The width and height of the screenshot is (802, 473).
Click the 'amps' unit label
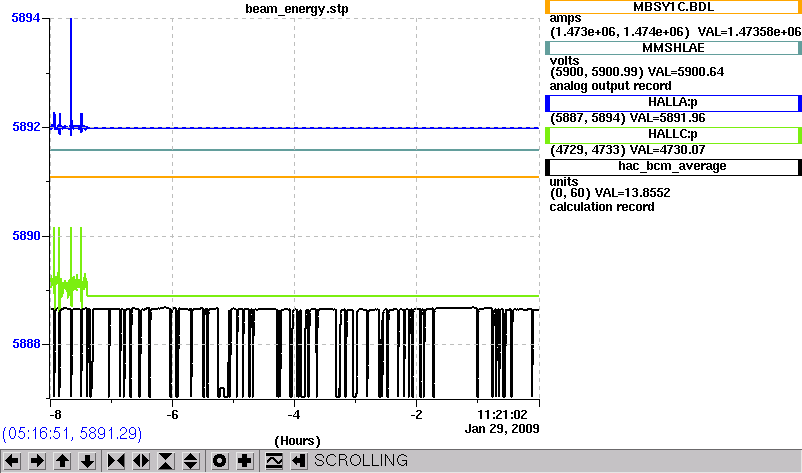565,19
